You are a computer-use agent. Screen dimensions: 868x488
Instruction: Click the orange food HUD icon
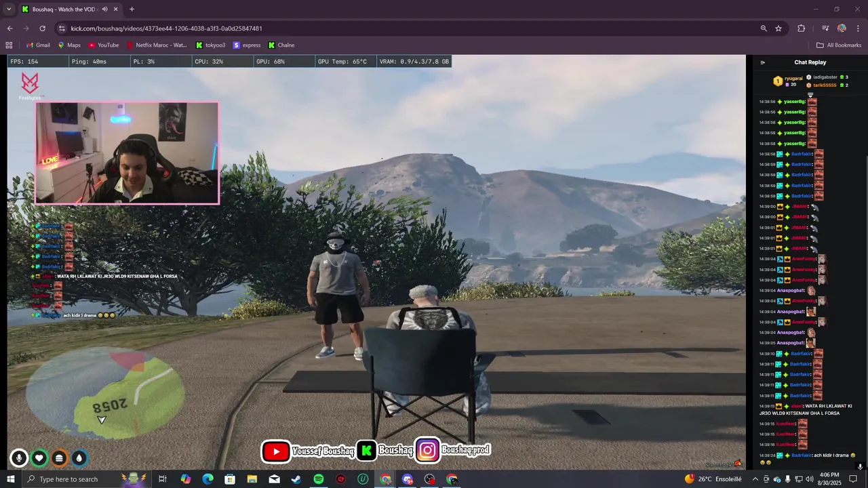[59, 458]
